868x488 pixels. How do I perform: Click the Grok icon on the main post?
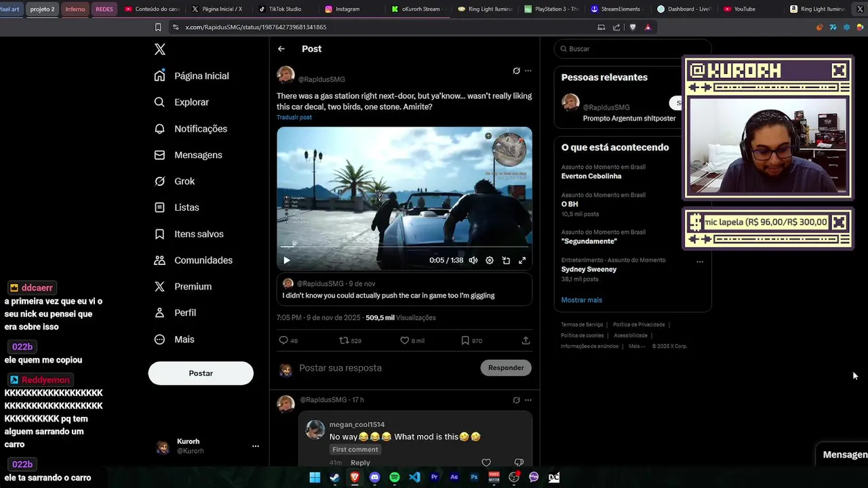[x=516, y=70]
